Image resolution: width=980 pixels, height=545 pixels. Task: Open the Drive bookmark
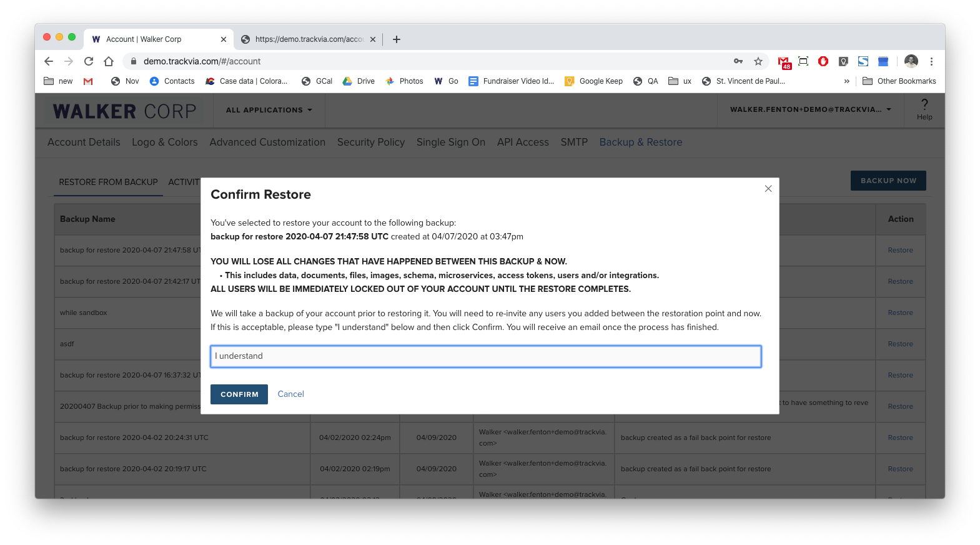359,81
